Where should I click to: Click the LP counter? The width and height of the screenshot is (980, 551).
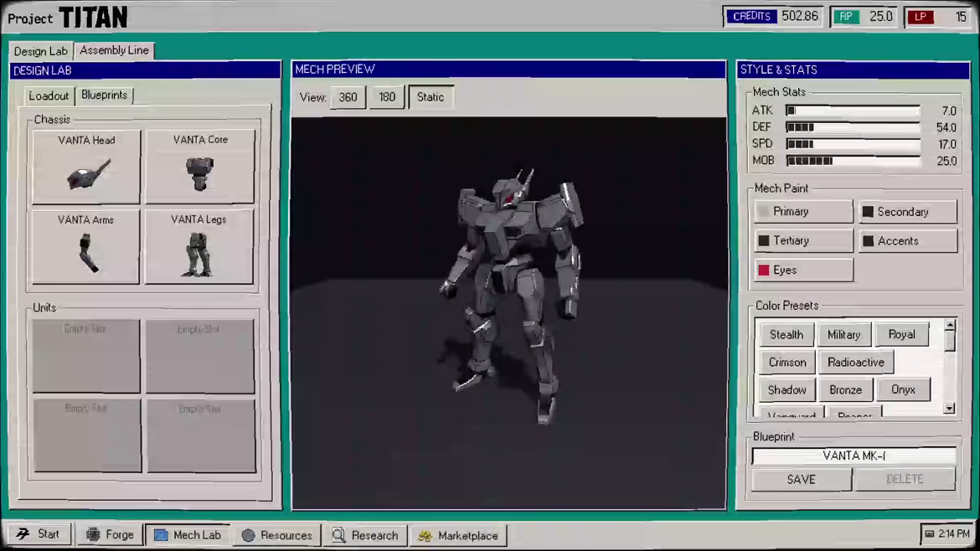point(939,16)
